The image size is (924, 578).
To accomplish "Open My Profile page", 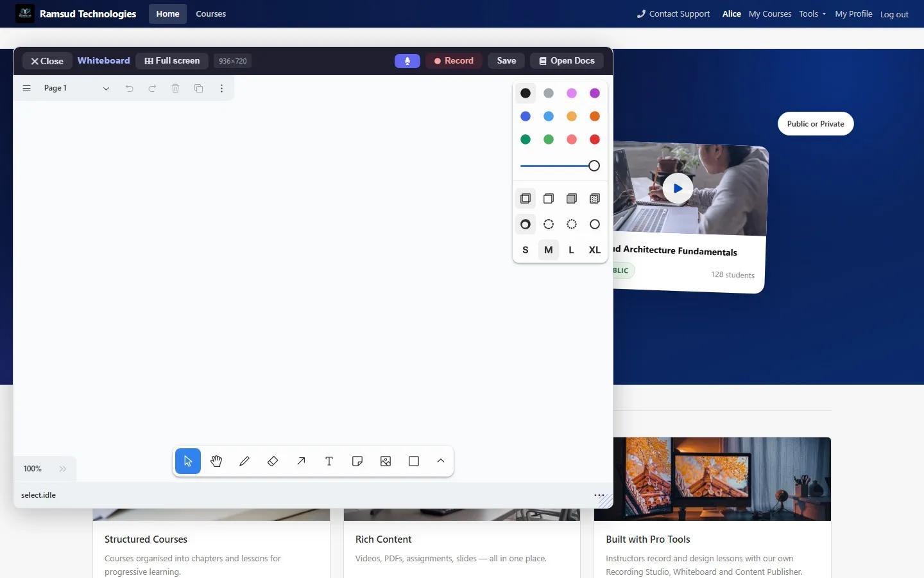I will coord(853,14).
